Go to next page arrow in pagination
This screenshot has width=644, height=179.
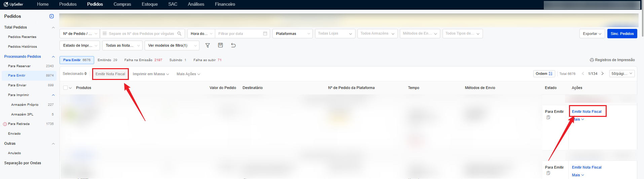[x=603, y=74]
